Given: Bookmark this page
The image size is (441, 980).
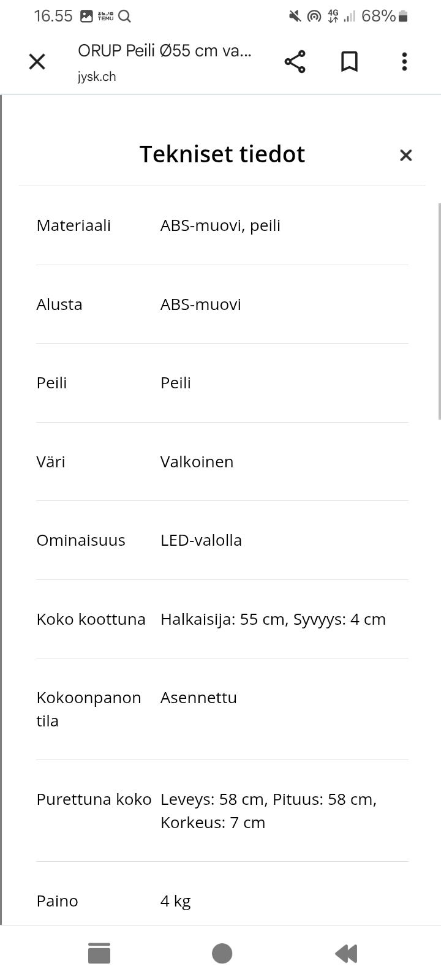Looking at the screenshot, I should (349, 61).
